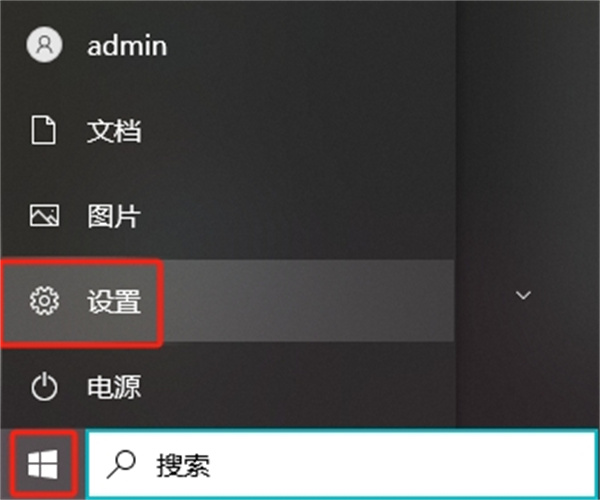Select the admin account name text

[x=127, y=46]
